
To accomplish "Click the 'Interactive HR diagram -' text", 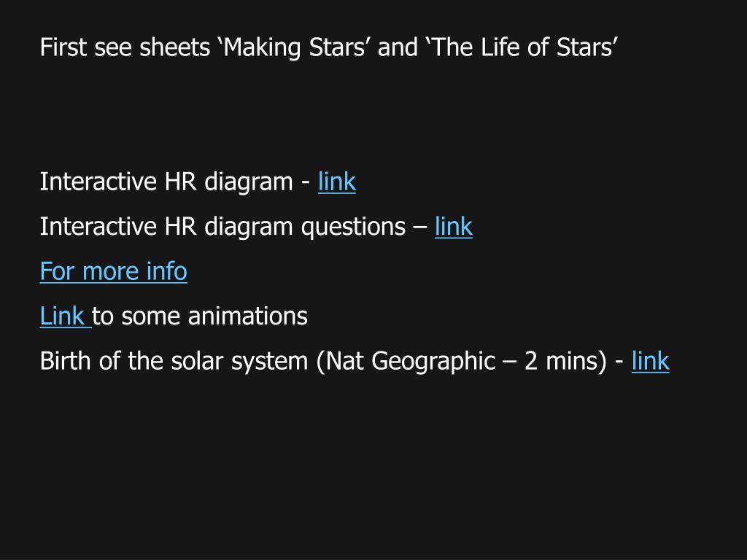I will (x=175, y=182).
